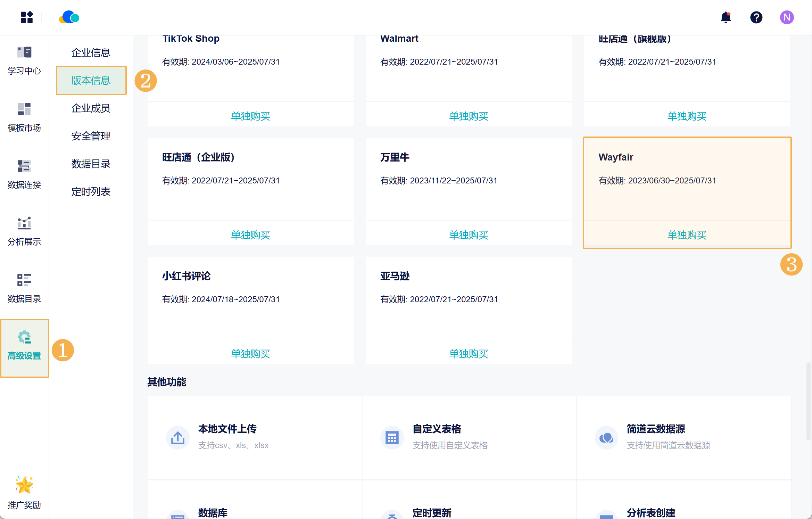The height and width of the screenshot is (519, 812).
Task: Select the 版本信息 menu item
Action: point(91,81)
